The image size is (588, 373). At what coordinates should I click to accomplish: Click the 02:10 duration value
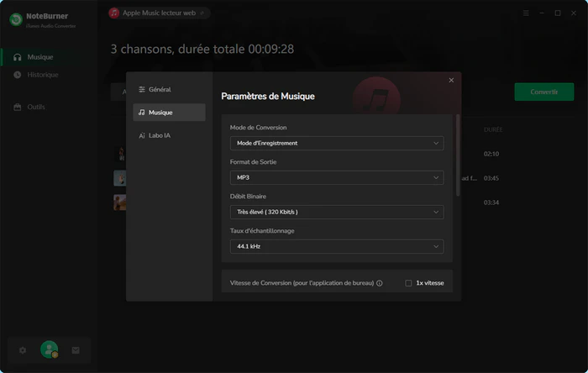491,154
